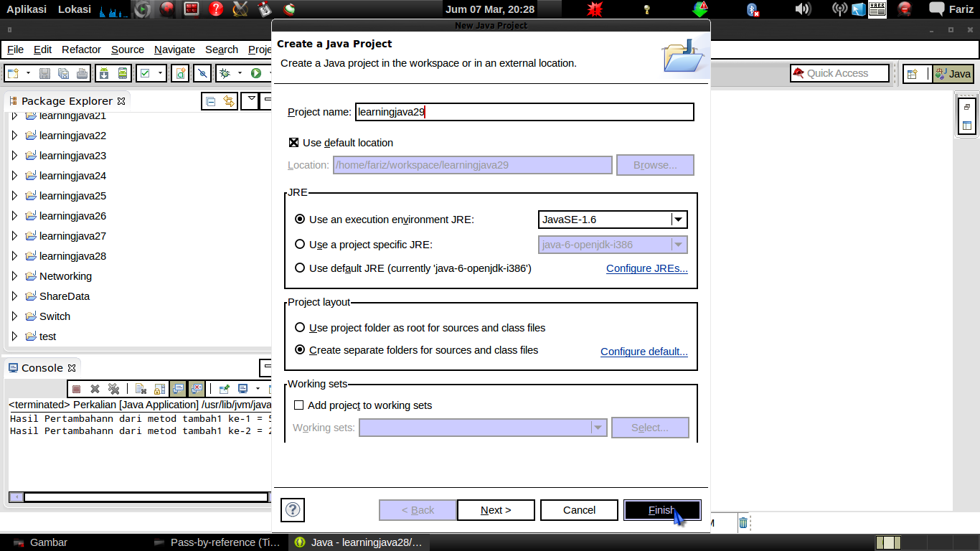980x551 pixels.
Task: Click the Next button
Action: click(x=496, y=510)
